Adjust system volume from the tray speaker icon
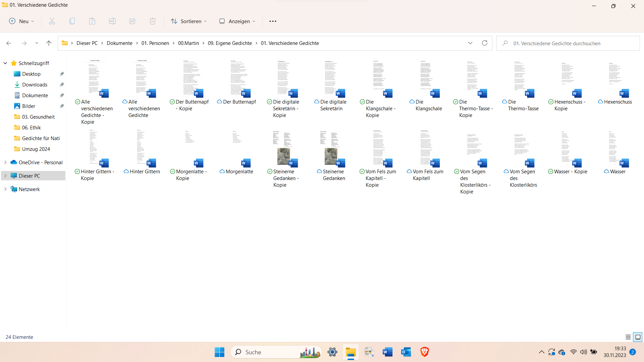The height and width of the screenshot is (362, 644). click(x=584, y=352)
